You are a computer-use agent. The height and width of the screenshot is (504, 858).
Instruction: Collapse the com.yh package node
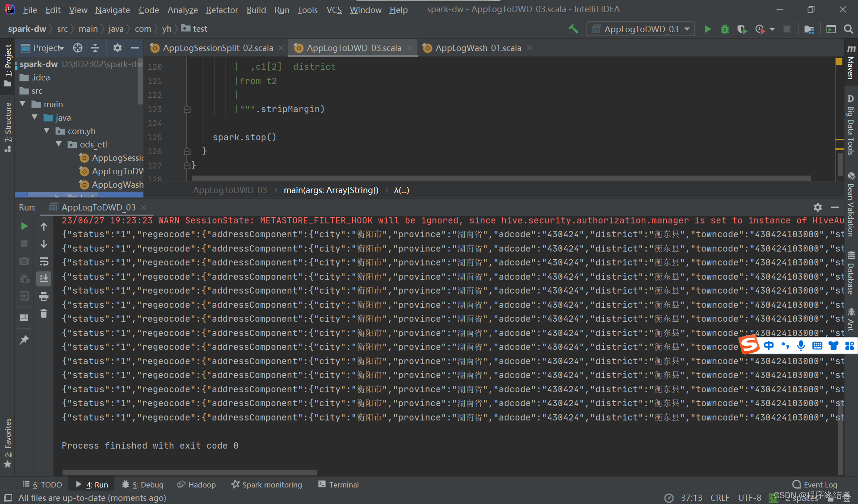tap(46, 130)
